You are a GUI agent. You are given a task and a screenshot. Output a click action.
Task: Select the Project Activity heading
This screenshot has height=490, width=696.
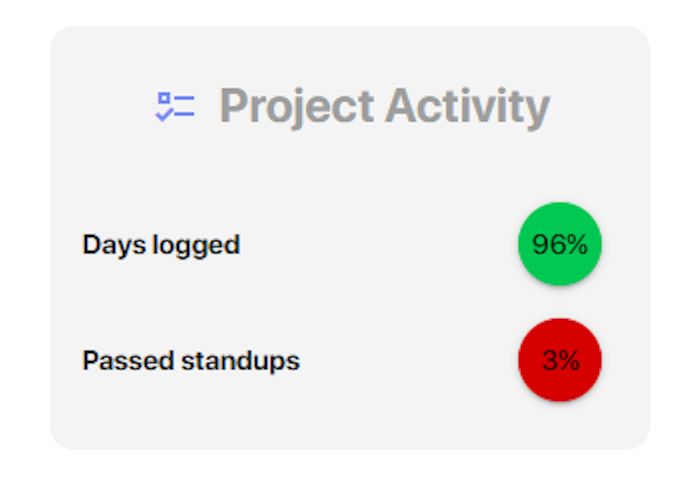(x=385, y=107)
